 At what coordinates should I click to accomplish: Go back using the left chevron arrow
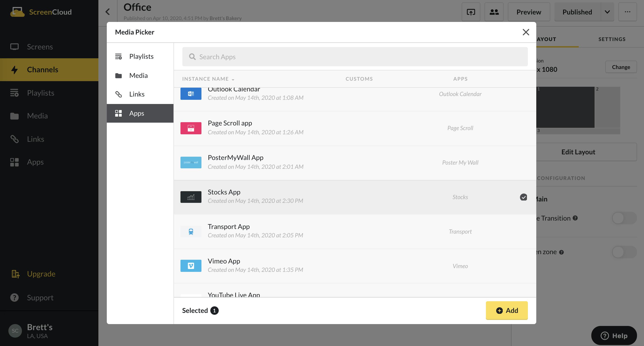(x=108, y=11)
